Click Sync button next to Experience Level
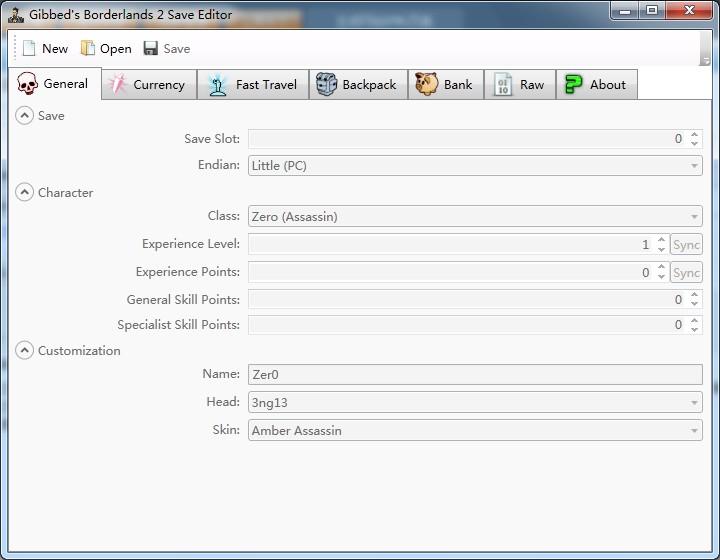The height and width of the screenshot is (560, 720). click(686, 245)
